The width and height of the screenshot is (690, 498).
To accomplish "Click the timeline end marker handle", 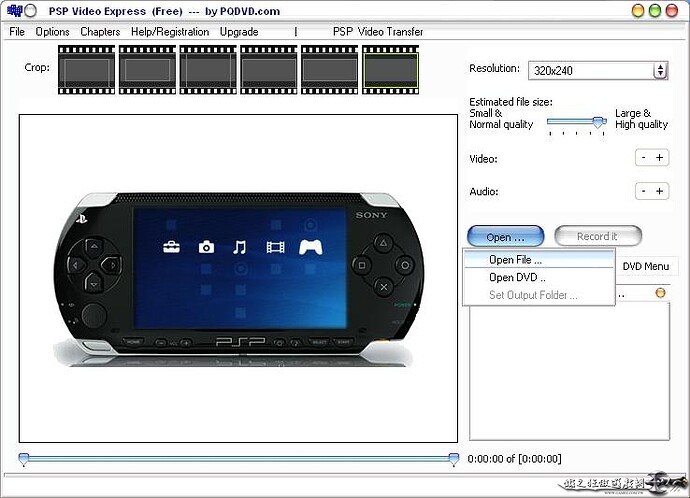I will pos(454,459).
